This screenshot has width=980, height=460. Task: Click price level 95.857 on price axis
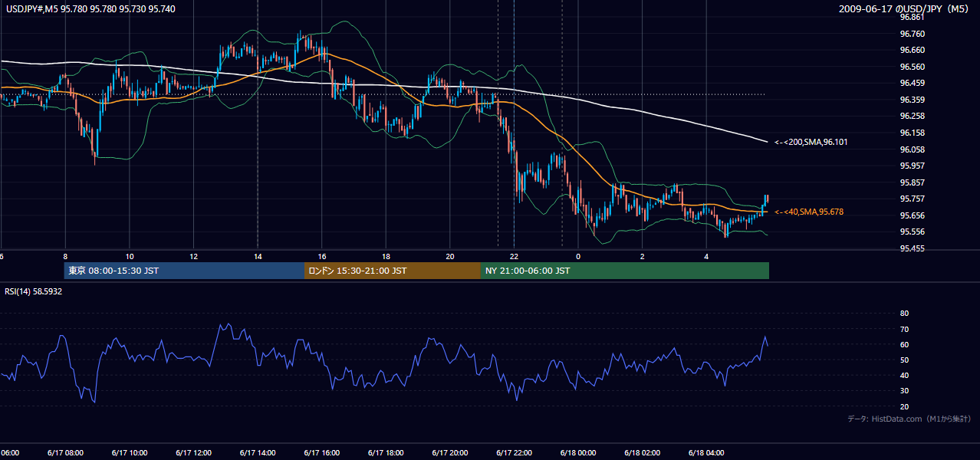[913, 182]
